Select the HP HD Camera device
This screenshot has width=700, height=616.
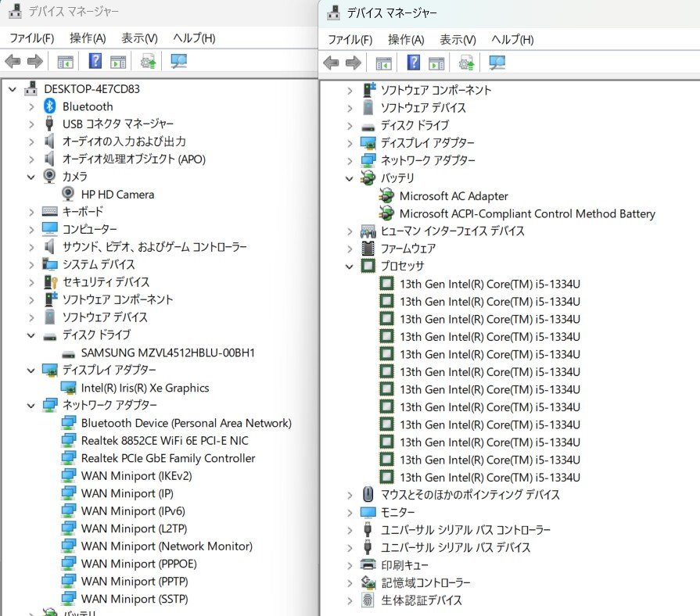117,195
